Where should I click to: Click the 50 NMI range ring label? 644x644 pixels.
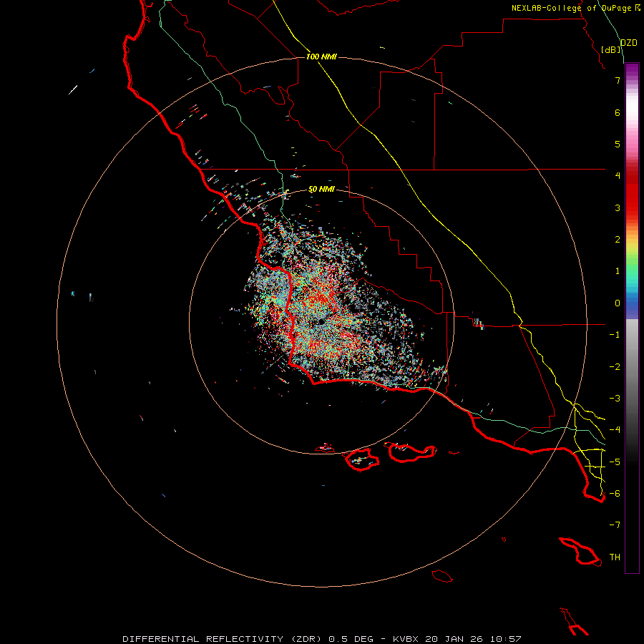click(x=321, y=189)
